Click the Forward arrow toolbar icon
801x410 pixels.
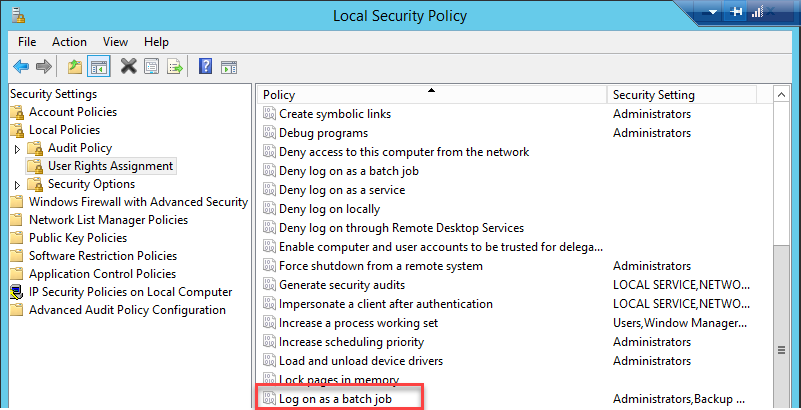43,67
